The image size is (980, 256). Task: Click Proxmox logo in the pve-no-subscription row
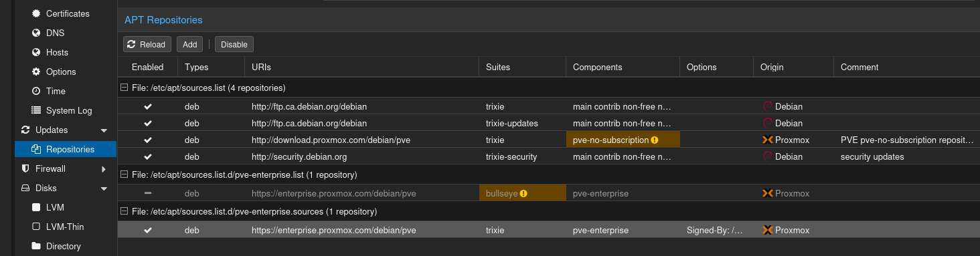pyautogui.click(x=768, y=140)
